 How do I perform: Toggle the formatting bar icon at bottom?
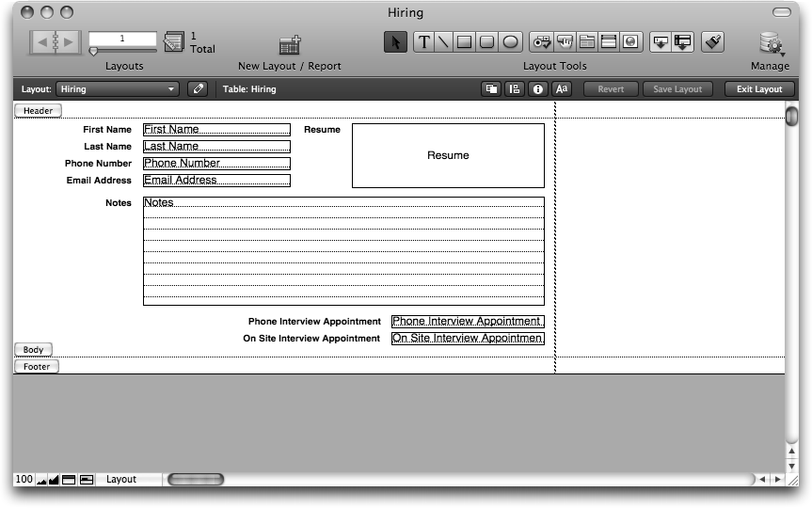[x=87, y=480]
